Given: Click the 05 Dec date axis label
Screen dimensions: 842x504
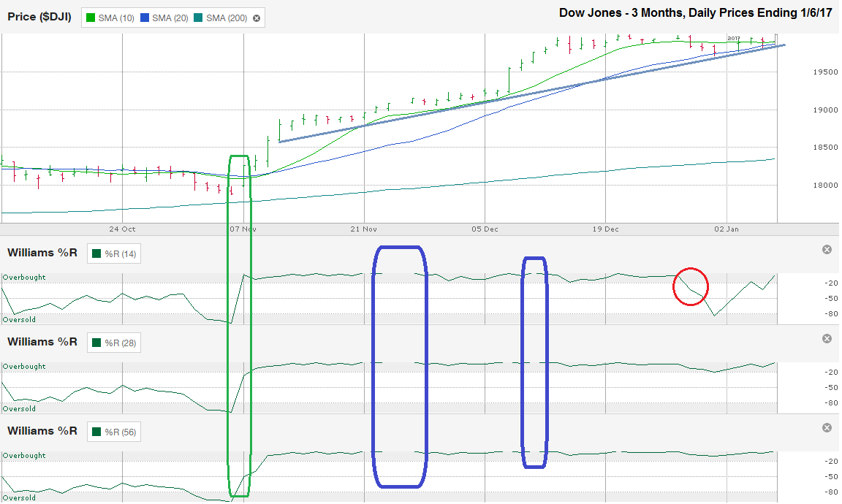Looking at the screenshot, I should click(x=485, y=229).
